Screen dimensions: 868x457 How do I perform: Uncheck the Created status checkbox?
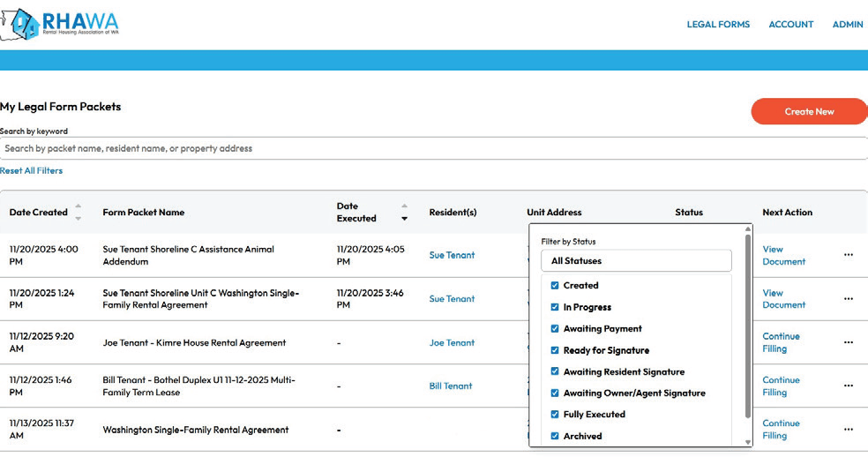(555, 286)
